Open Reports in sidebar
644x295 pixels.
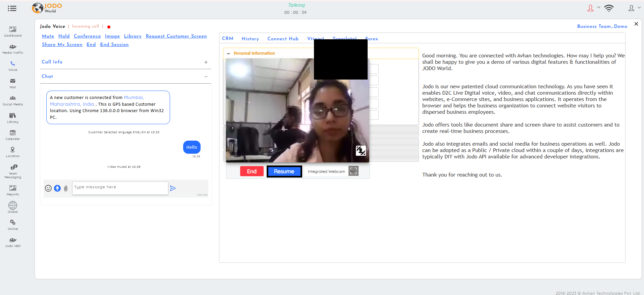coord(13,191)
